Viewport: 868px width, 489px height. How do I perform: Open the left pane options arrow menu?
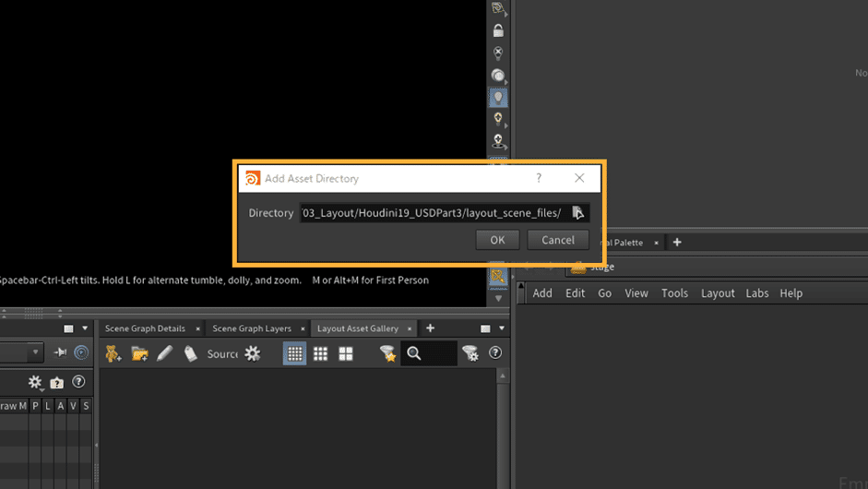pyautogui.click(x=85, y=328)
